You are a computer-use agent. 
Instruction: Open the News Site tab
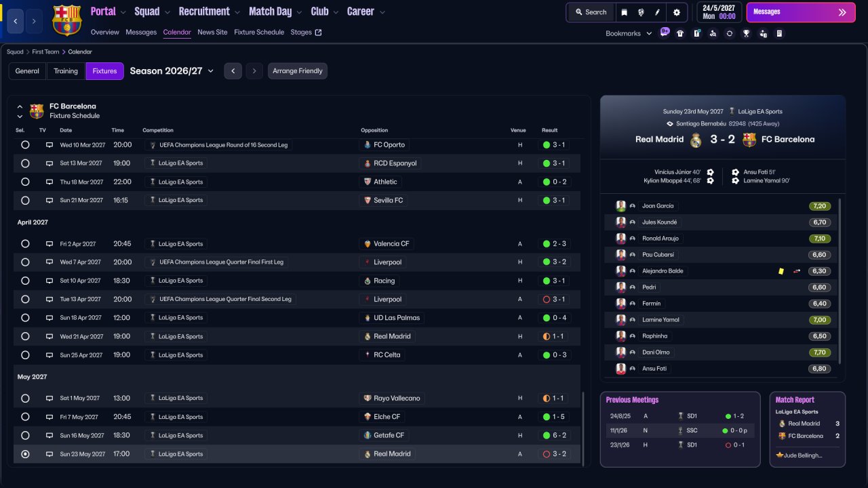point(212,33)
